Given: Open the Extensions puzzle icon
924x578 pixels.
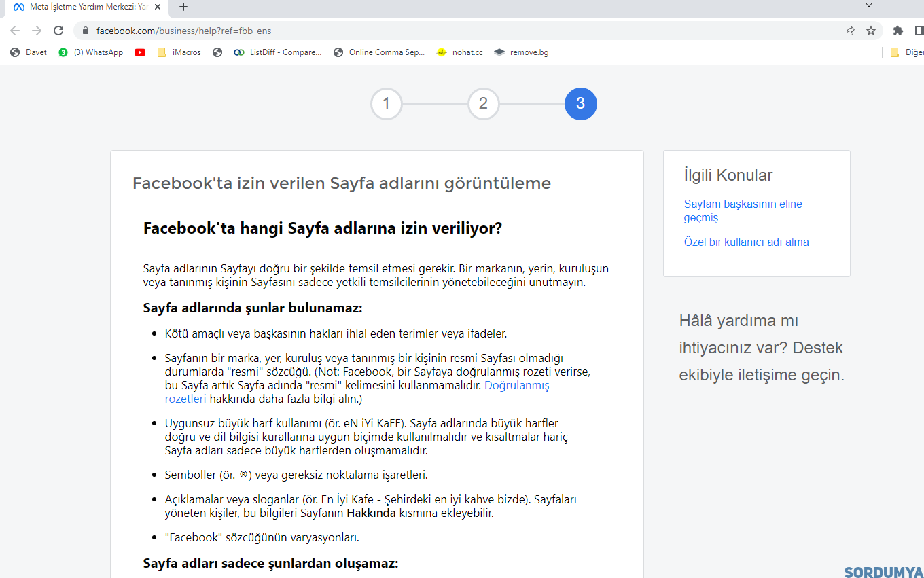Looking at the screenshot, I should pos(898,31).
